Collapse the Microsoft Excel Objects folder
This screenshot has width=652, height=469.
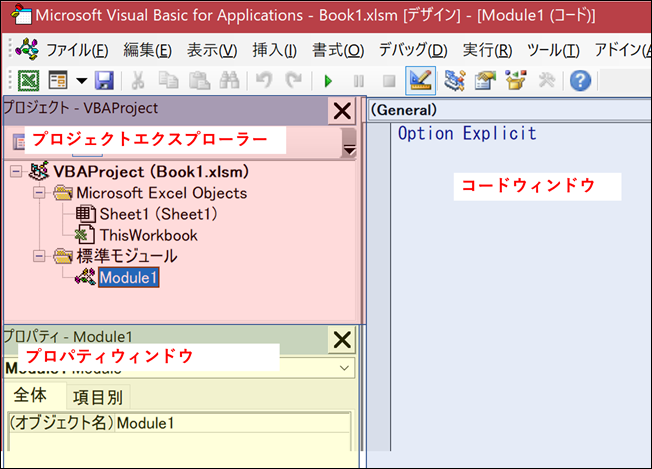pos(39,193)
